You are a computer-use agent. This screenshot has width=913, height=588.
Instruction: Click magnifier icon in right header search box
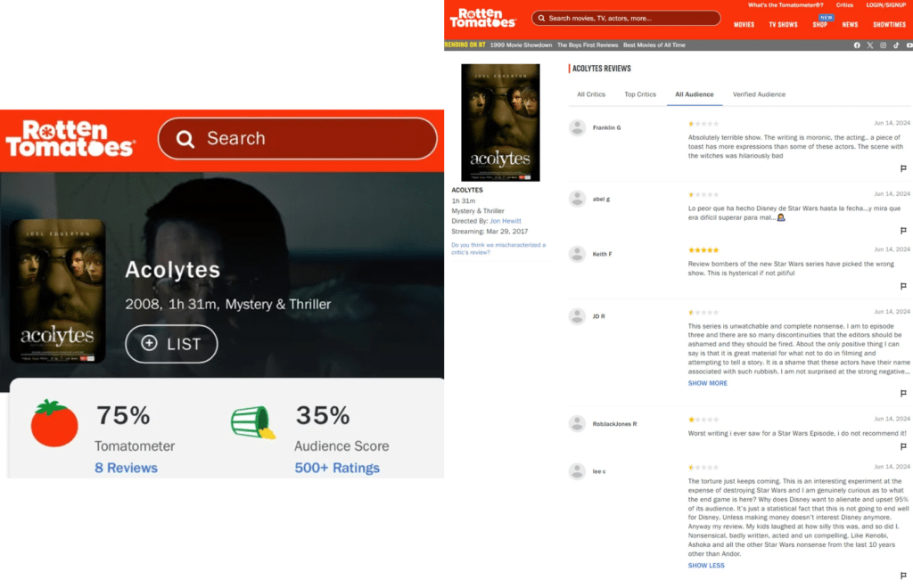[541, 18]
